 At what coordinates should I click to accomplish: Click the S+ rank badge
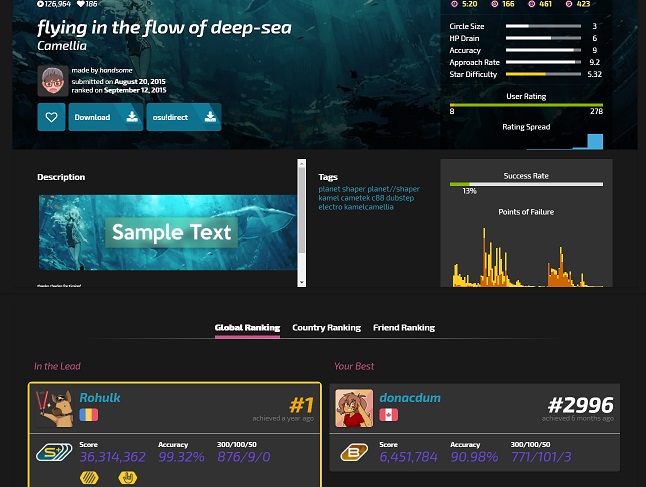tap(54, 453)
